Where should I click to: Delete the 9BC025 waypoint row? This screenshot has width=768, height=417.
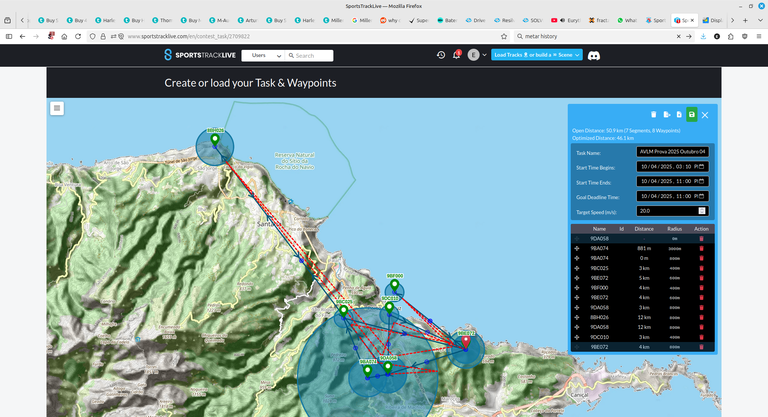click(x=701, y=269)
